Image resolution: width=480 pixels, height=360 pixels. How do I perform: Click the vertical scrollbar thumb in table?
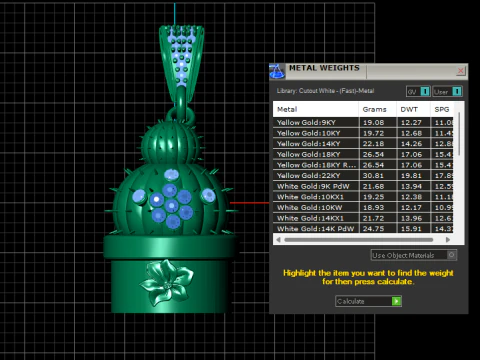click(x=459, y=133)
